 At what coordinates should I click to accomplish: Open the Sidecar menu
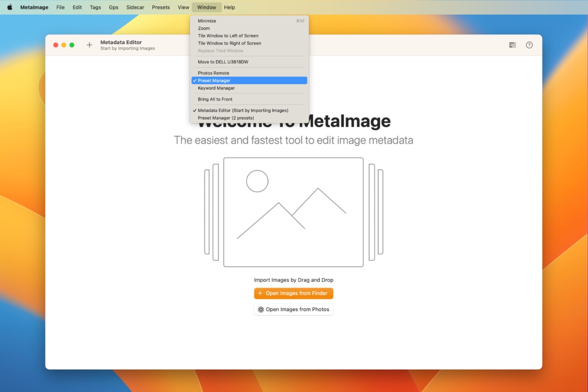point(135,7)
